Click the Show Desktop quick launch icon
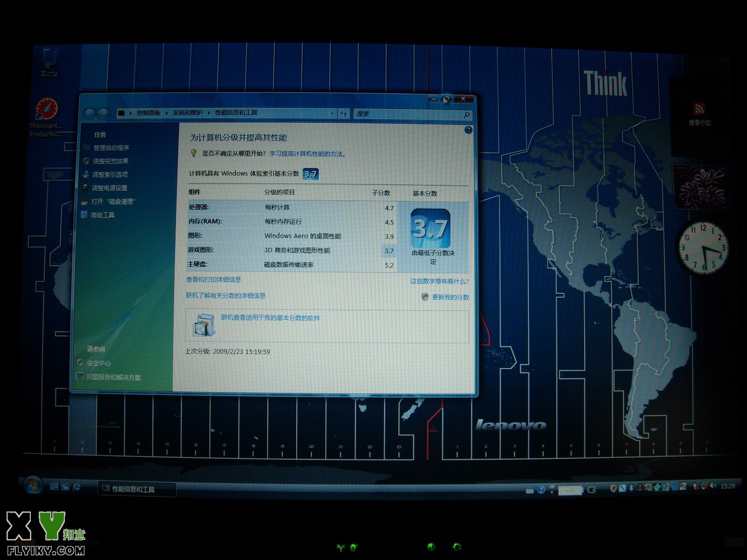The height and width of the screenshot is (560, 747). point(54,486)
